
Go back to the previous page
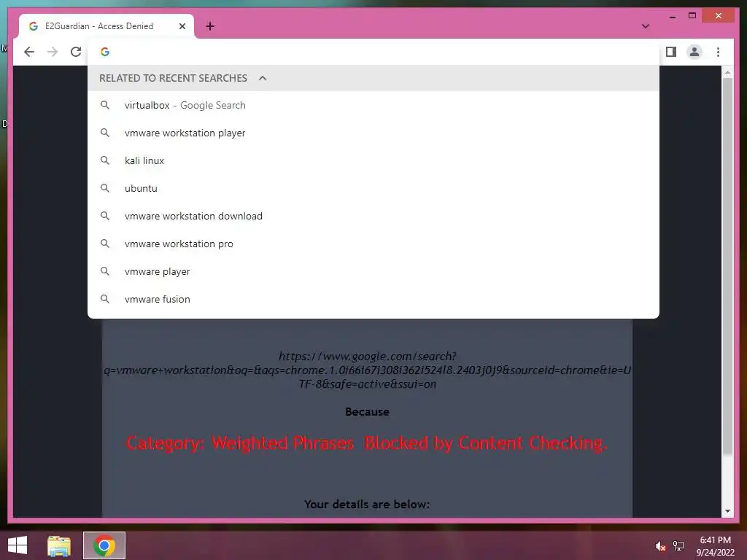tap(29, 52)
